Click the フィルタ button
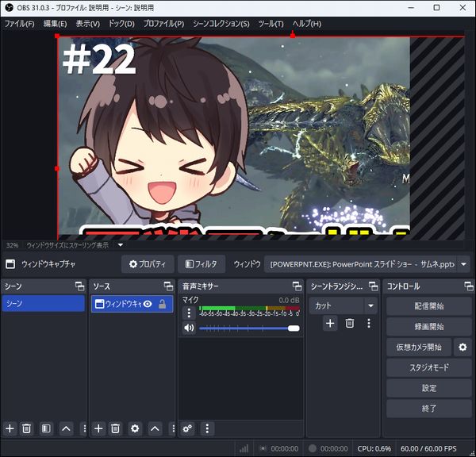The width and height of the screenshot is (476, 457). click(202, 264)
